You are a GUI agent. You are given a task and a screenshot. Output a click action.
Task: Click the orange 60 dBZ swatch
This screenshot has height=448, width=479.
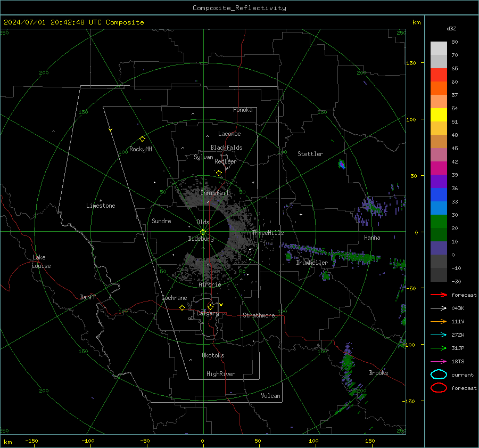click(x=439, y=88)
